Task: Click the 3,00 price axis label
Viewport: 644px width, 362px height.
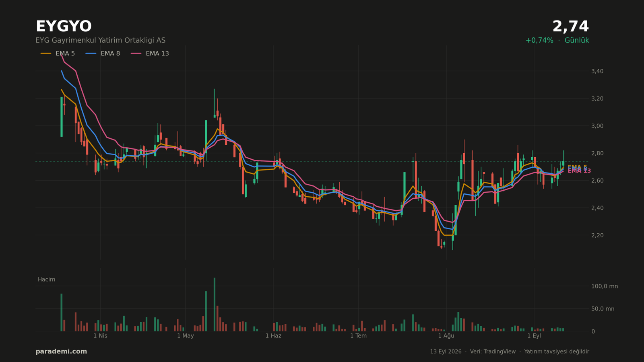Action: click(x=597, y=126)
